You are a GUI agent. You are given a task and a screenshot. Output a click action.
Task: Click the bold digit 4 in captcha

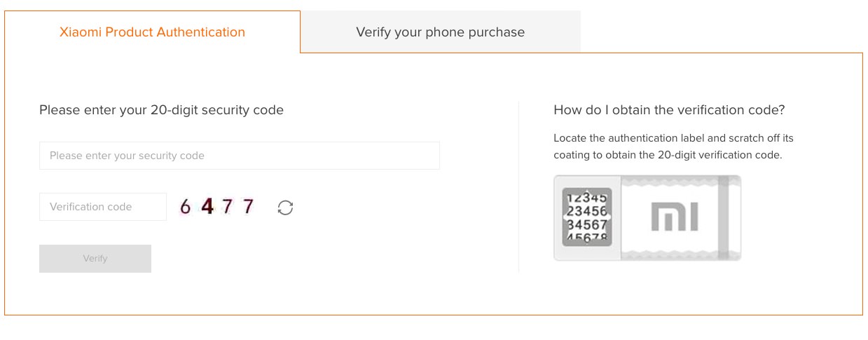point(207,207)
